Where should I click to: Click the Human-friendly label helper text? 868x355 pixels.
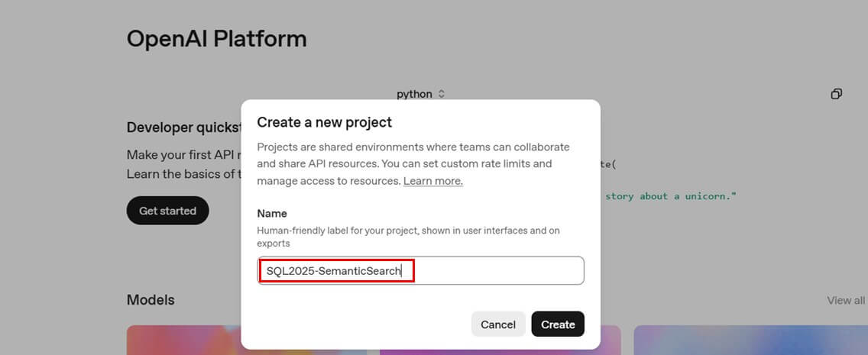pos(408,236)
